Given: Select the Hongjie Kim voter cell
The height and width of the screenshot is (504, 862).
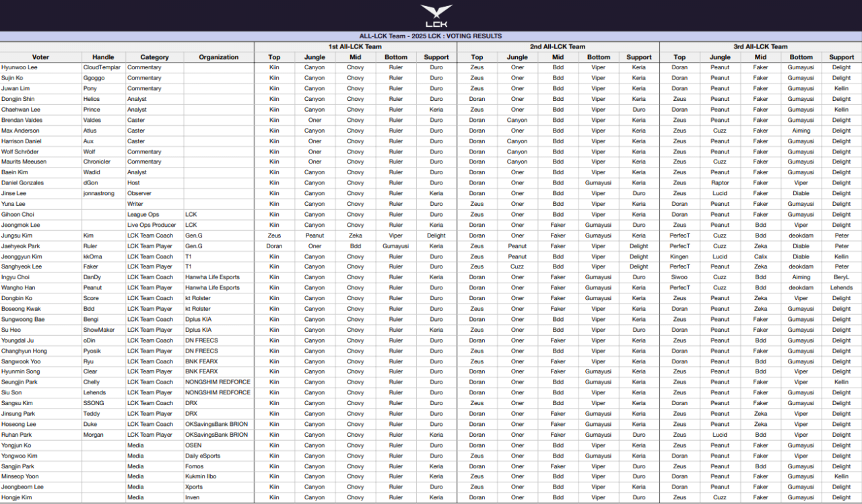Looking at the screenshot, I should coord(17,497).
